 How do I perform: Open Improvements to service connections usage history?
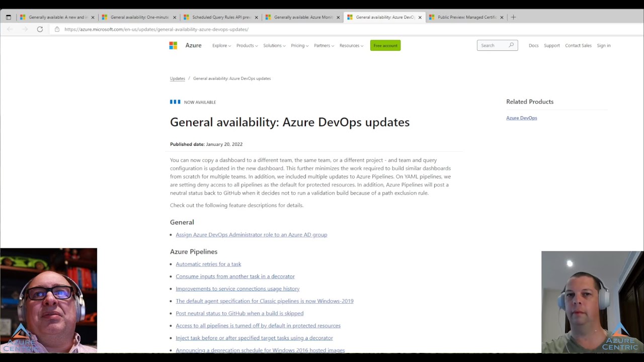pyautogui.click(x=237, y=289)
